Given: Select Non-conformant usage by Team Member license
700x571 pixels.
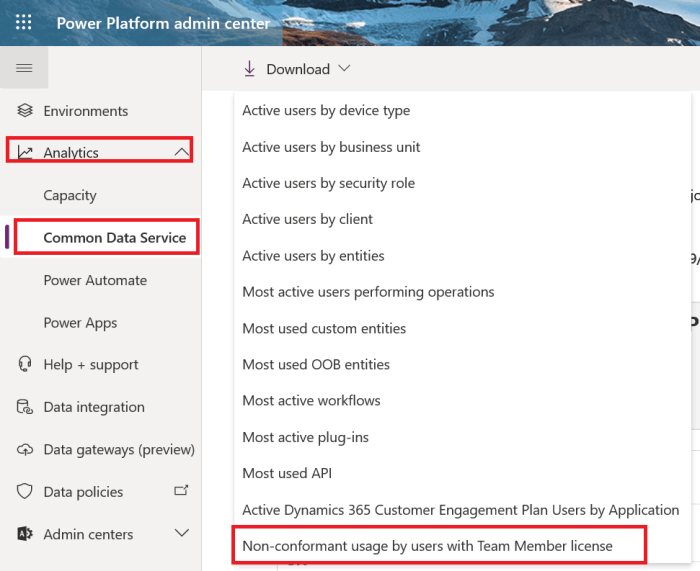Looking at the screenshot, I should pos(427,546).
